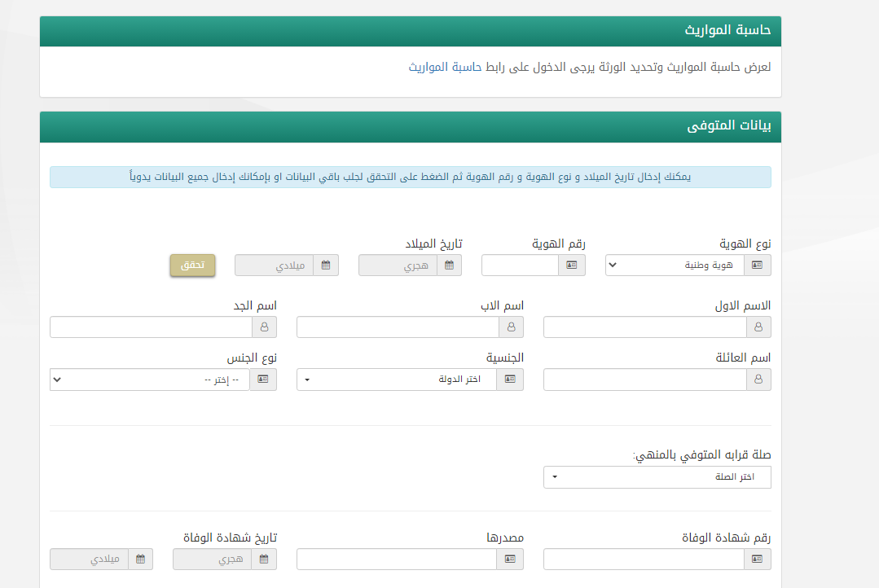Click the card icon beside مصدرها field

[511, 559]
